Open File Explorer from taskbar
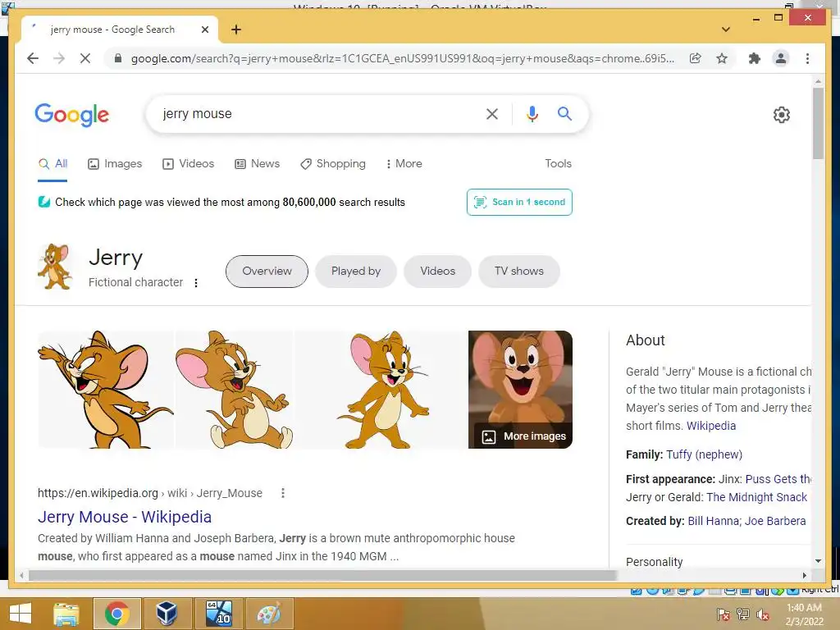The image size is (840, 630). [x=66, y=614]
